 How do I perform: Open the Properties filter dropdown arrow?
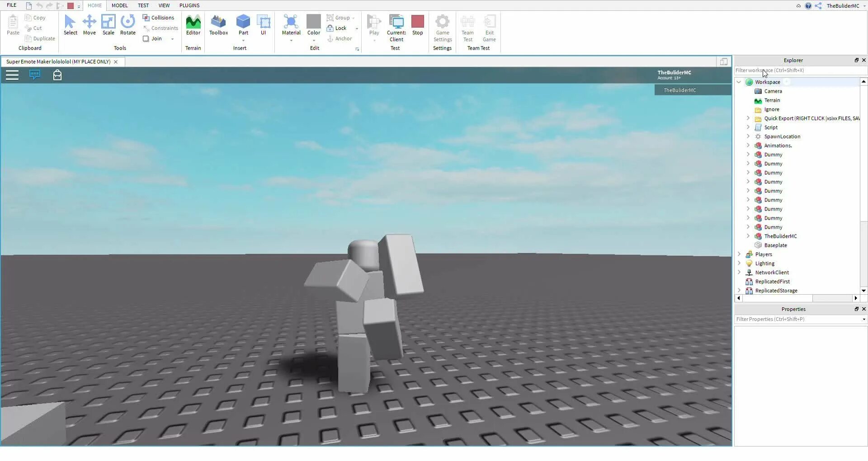click(x=864, y=319)
